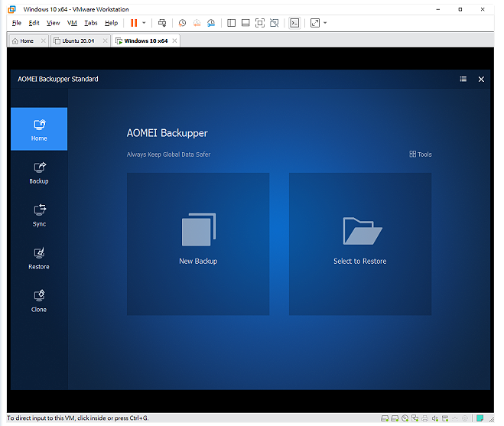504x426 pixels.
Task: Close the Windows 10 x64 tab
Action: (x=174, y=41)
